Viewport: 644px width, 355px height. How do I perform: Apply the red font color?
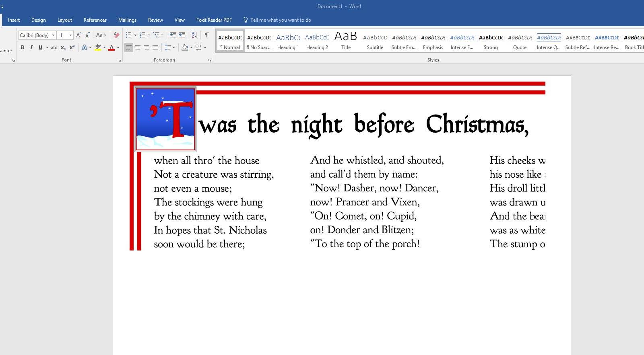[x=111, y=47]
